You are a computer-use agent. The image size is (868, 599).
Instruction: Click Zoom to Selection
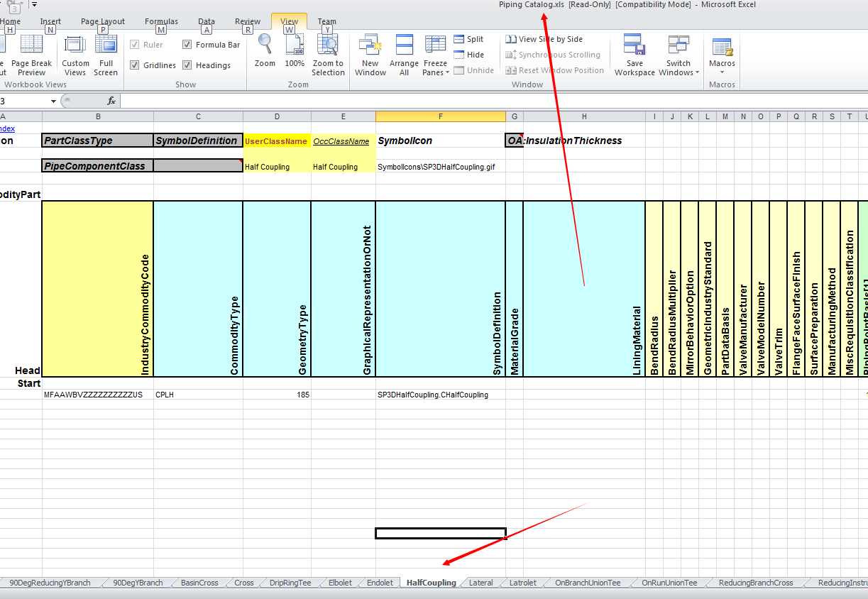point(328,55)
